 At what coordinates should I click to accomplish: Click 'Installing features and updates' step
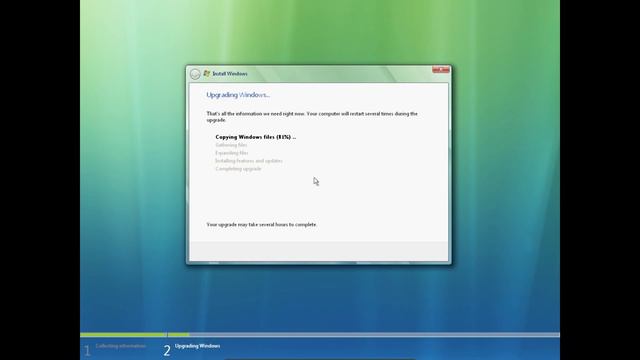[249, 161]
